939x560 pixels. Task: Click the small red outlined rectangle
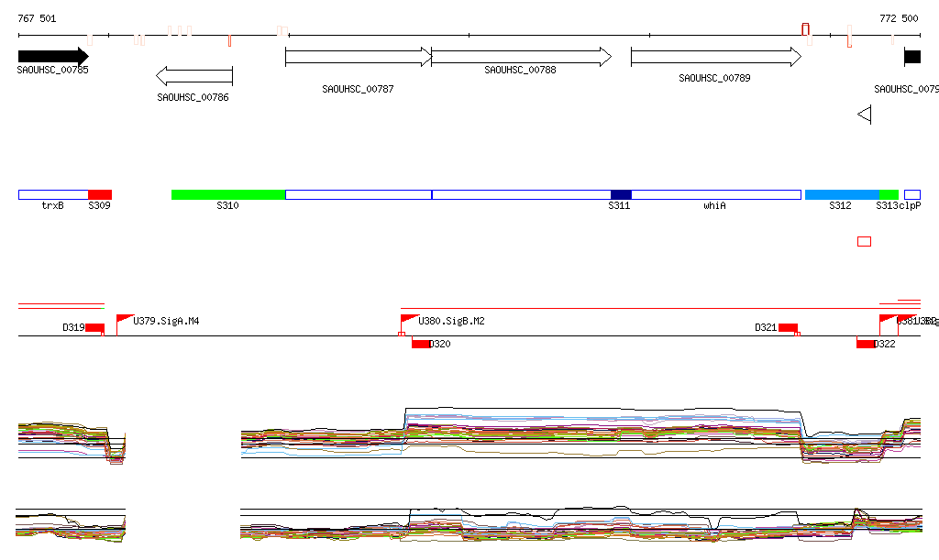[864, 242]
